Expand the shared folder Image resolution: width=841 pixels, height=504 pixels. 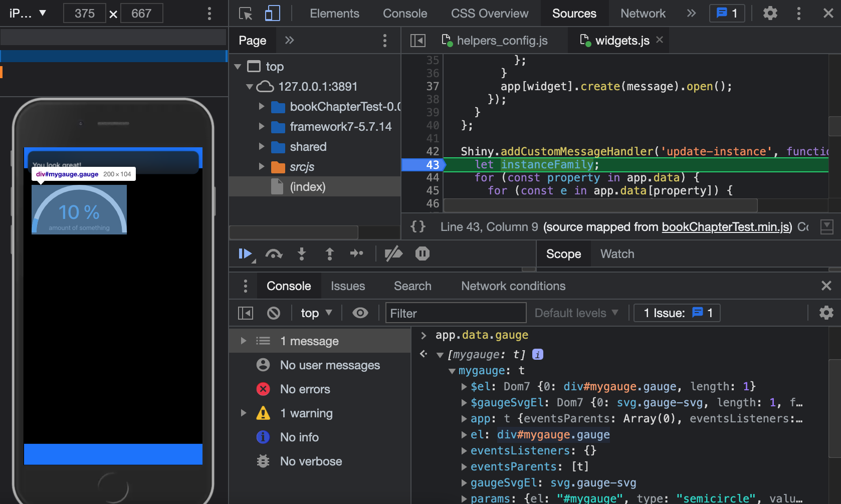pyautogui.click(x=261, y=147)
